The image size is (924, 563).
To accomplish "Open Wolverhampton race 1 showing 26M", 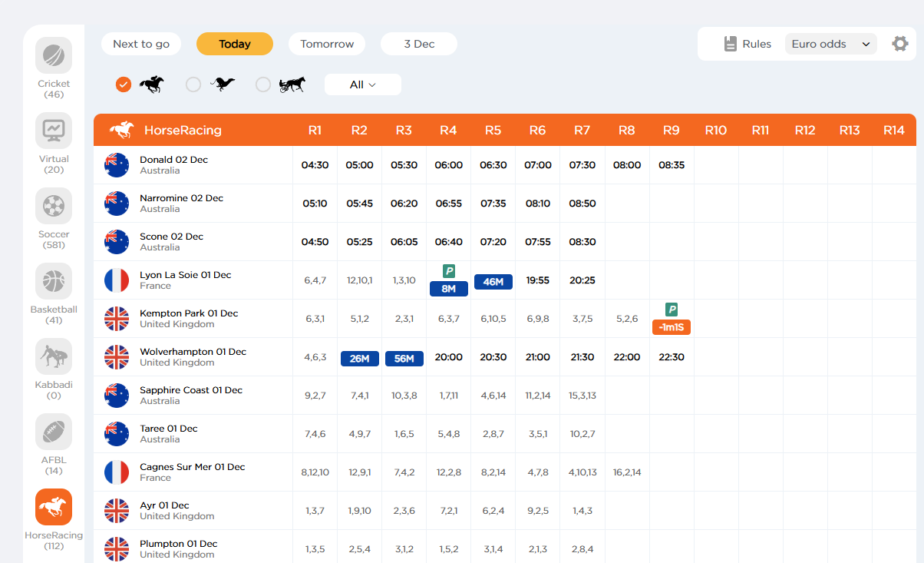I will coord(359,357).
